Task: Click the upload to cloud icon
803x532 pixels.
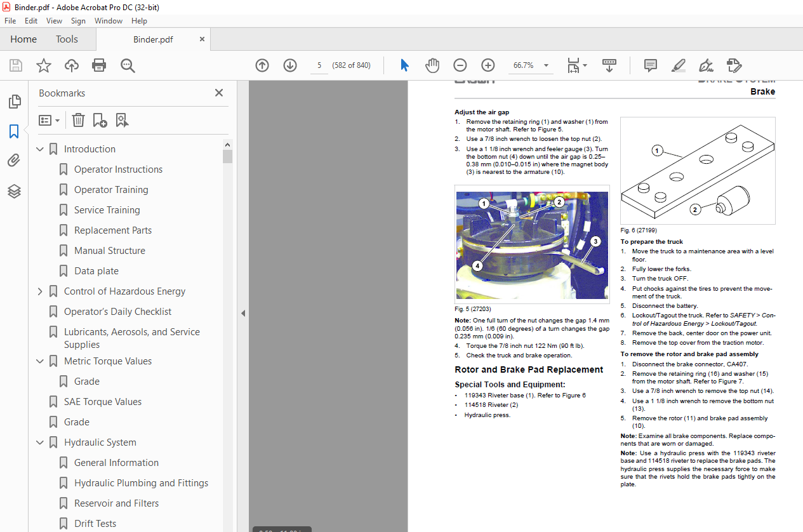Action: pyautogui.click(x=72, y=65)
